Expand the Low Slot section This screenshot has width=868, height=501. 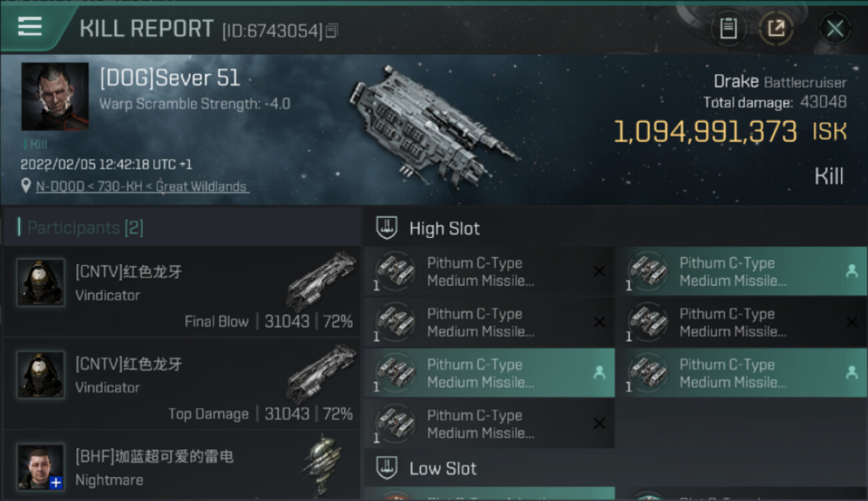click(443, 468)
